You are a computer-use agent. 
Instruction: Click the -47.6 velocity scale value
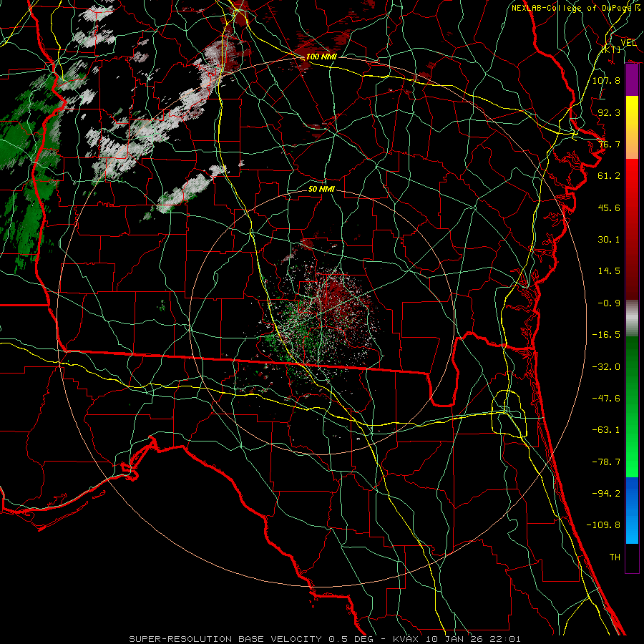pyautogui.click(x=606, y=399)
